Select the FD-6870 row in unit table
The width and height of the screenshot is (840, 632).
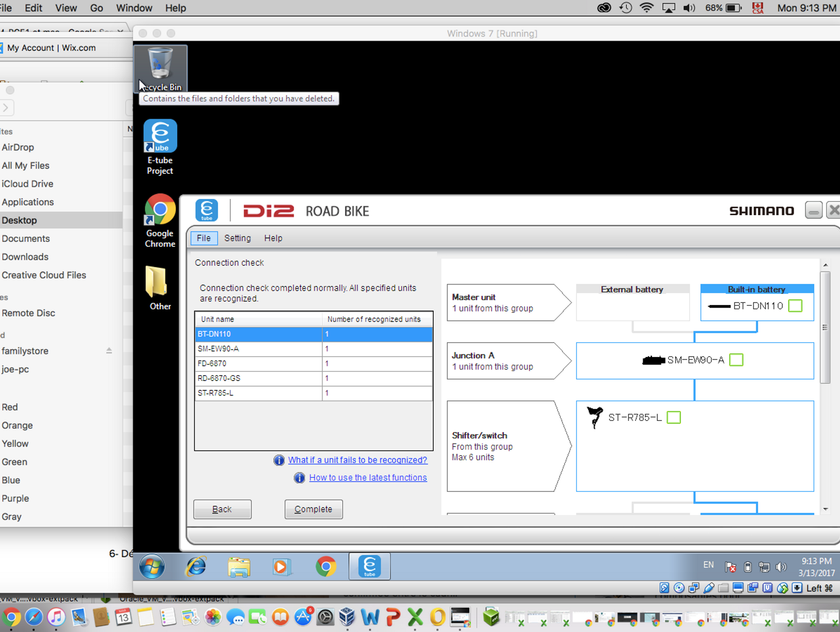click(314, 363)
